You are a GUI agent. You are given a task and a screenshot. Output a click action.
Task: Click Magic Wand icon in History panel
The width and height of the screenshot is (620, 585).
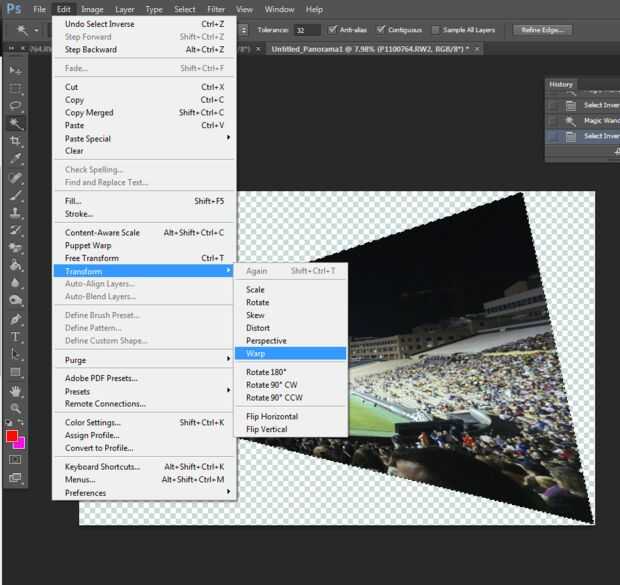tap(571, 121)
